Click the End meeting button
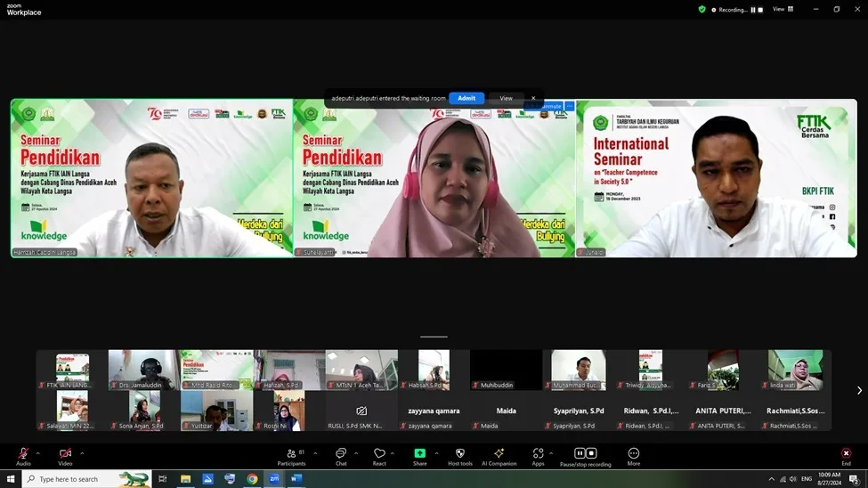This screenshot has height=488, width=868. pos(846,457)
